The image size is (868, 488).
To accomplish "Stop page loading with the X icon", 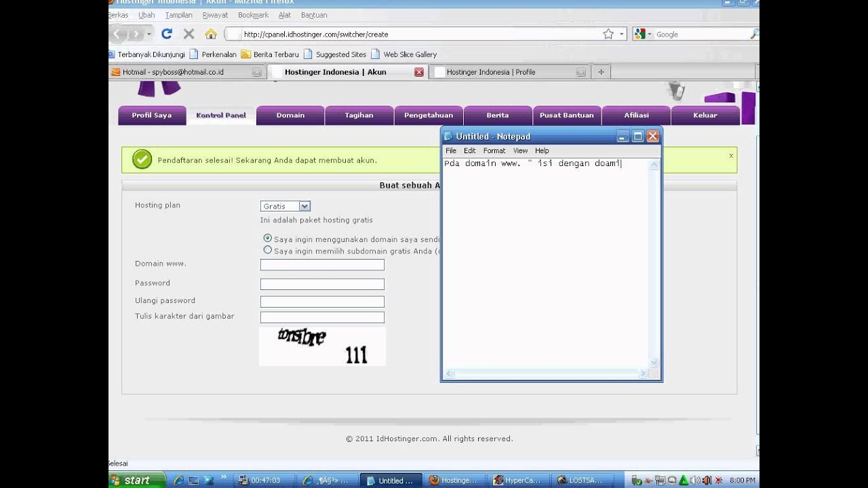I will (189, 34).
